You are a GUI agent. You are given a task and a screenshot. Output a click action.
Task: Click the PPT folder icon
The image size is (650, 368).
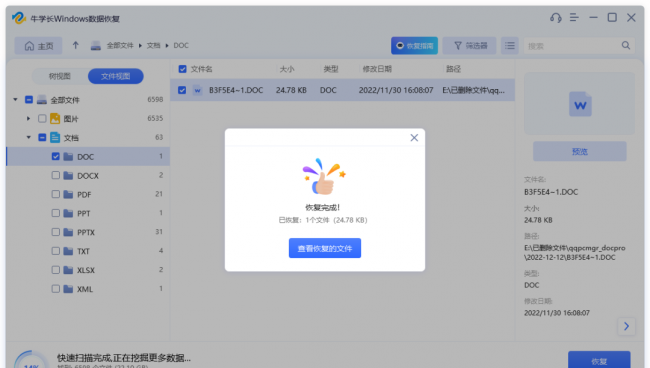coord(68,213)
